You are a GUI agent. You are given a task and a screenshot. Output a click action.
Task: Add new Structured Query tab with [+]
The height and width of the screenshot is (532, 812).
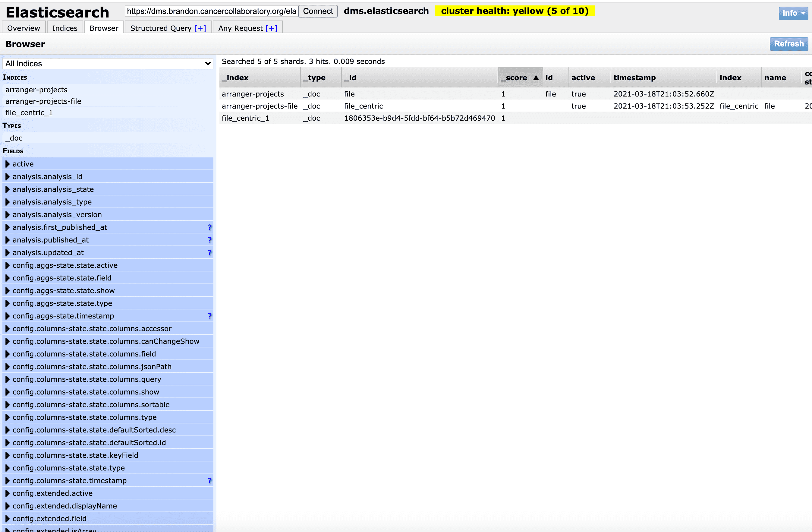[x=200, y=28]
